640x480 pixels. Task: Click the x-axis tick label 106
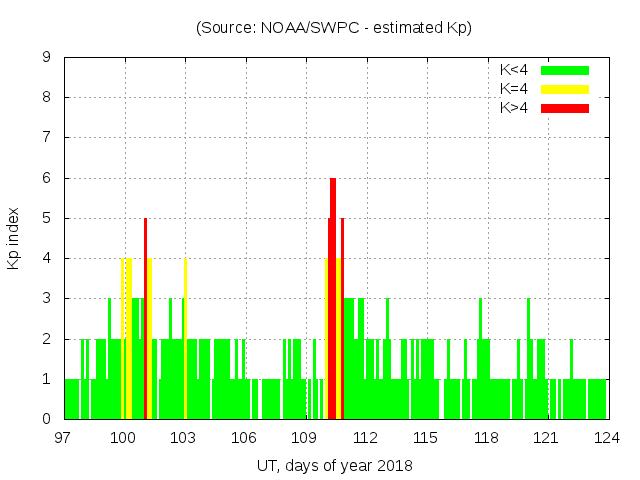point(244,437)
